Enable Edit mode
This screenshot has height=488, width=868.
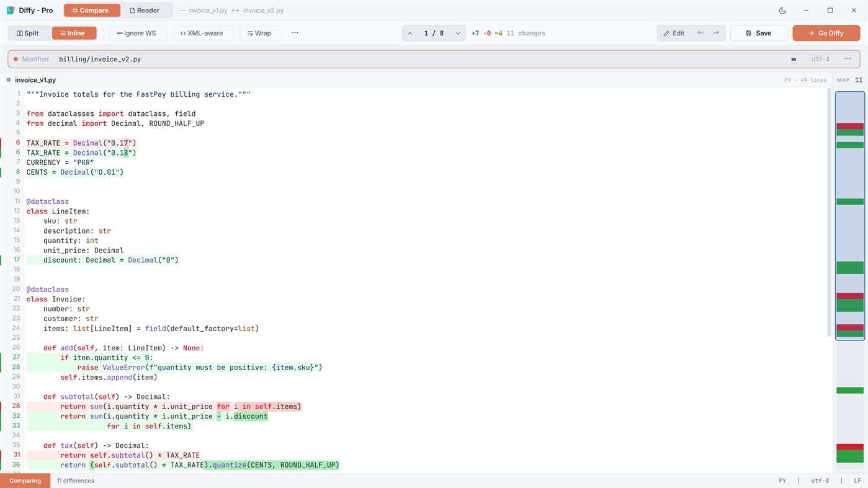[674, 33]
